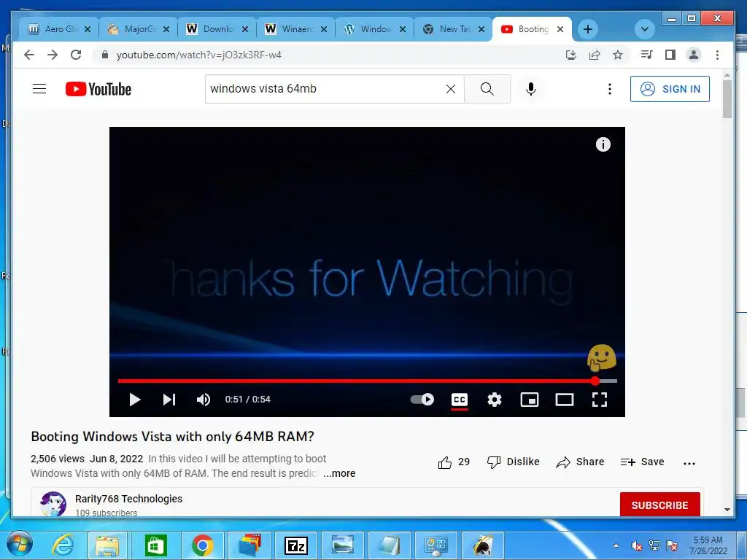Open Chrome profile avatar
747x560 pixels.
coord(694,55)
